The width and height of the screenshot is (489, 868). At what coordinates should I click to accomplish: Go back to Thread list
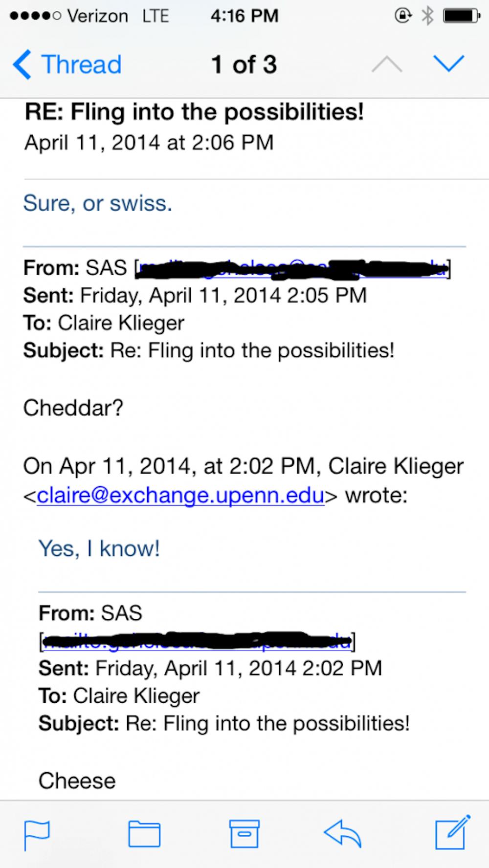click(67, 65)
